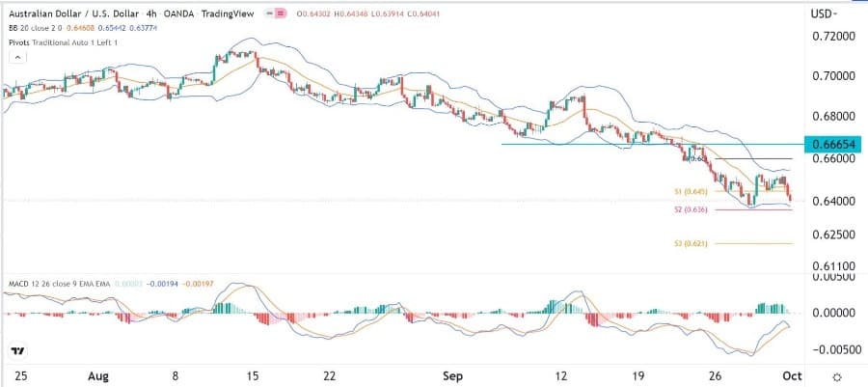Click the 0.62500 price axis label
Viewport: 868px width, 387px height.
pyautogui.click(x=833, y=235)
